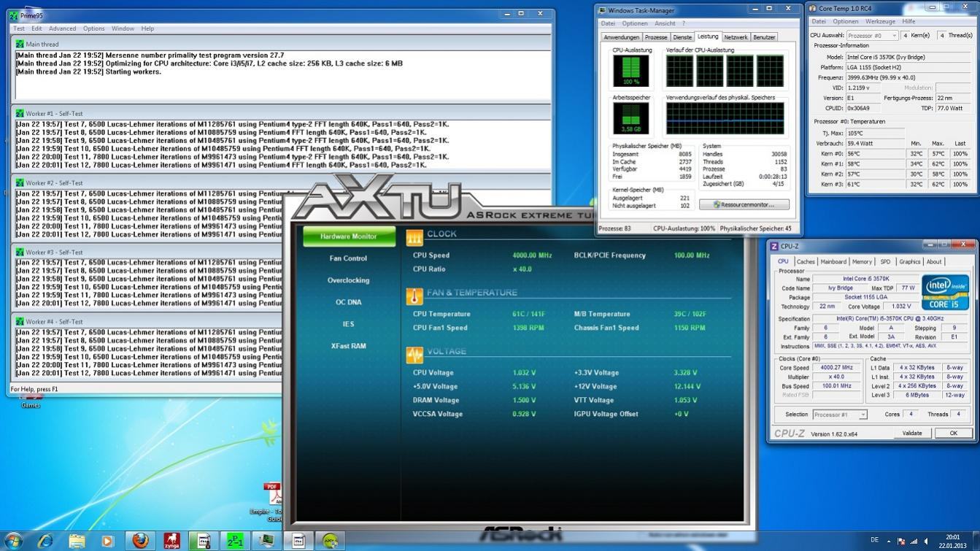Click the CPU-Auslastung 100 % meter
The image size is (980, 551).
631,71
